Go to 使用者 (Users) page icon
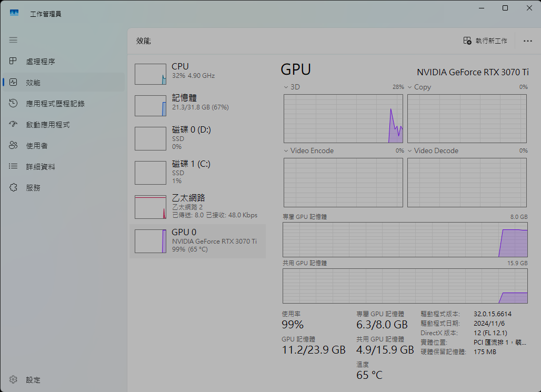This screenshot has height=392, width=541. (13, 146)
